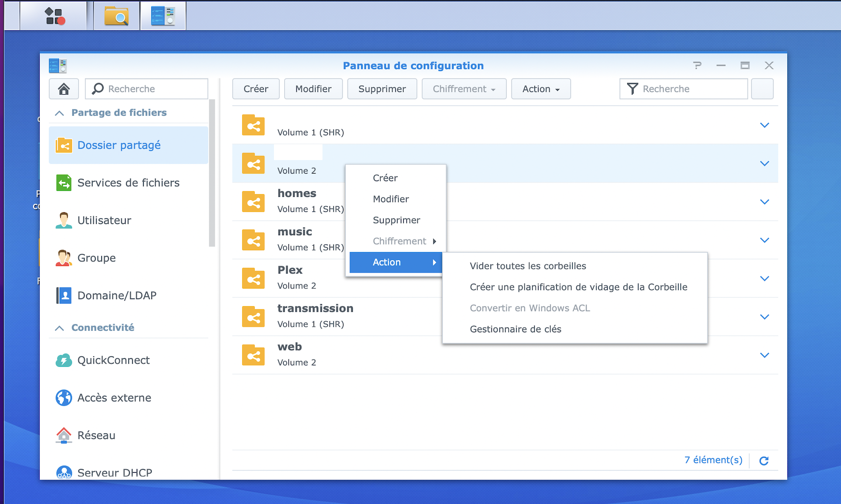Open Utilisateur settings in sidebar
This screenshot has width=841, height=504.
click(x=128, y=220)
